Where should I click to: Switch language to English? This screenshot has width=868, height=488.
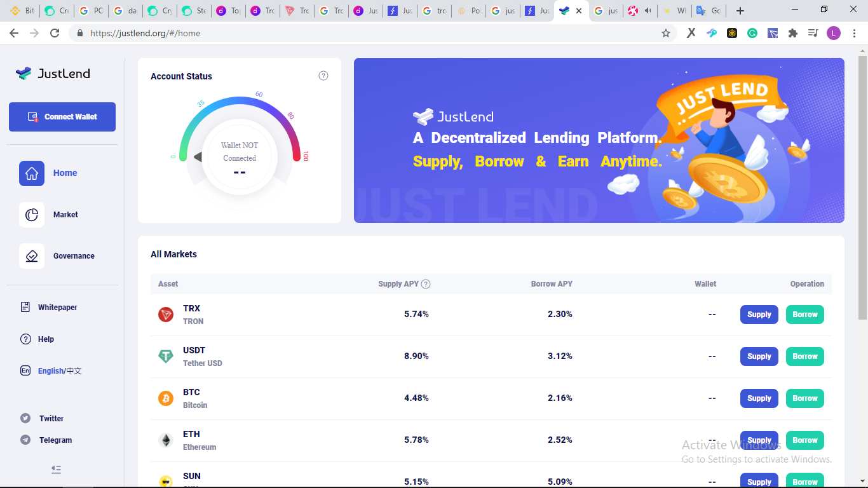pyautogui.click(x=51, y=371)
